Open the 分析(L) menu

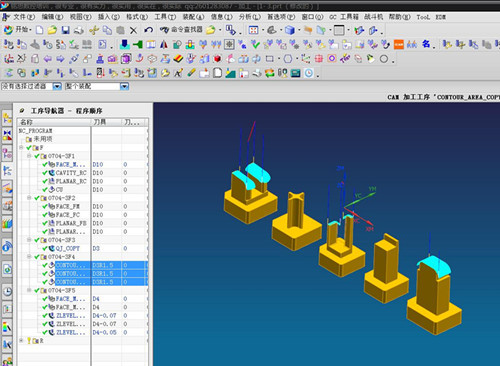tap(250, 17)
